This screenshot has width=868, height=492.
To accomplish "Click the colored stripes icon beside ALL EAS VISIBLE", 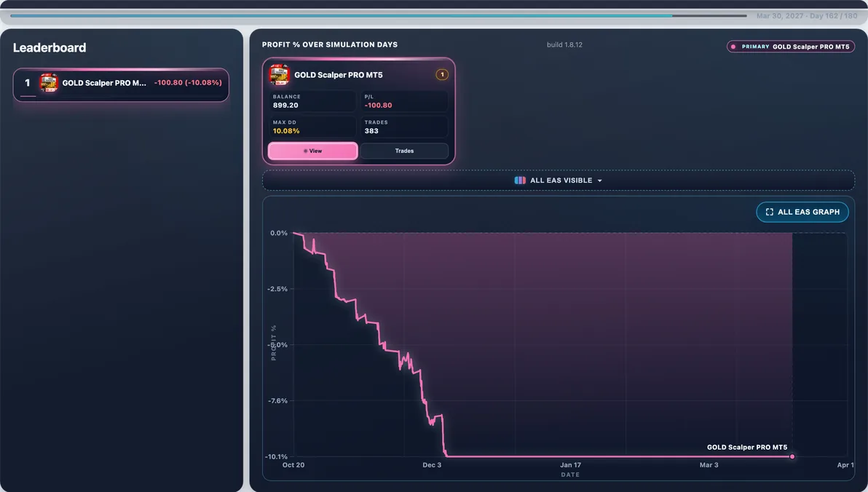I will tap(520, 180).
